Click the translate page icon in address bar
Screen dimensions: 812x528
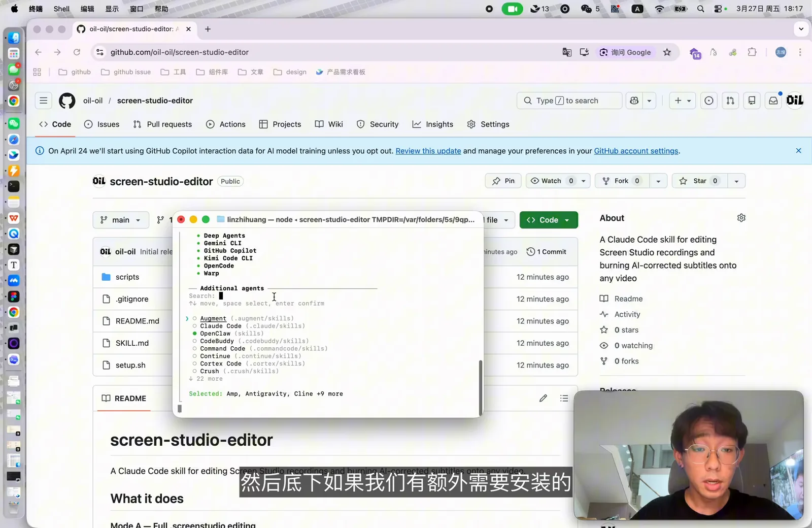click(x=567, y=52)
